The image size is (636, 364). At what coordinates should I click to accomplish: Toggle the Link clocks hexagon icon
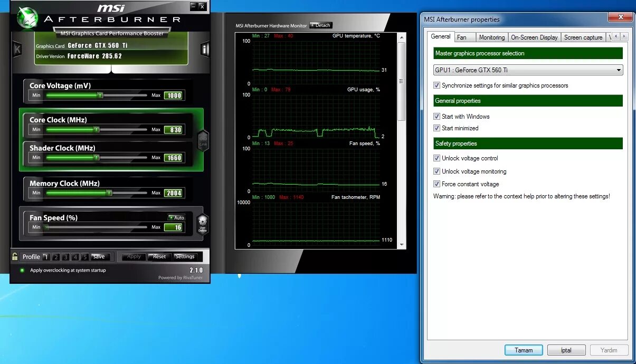tap(203, 140)
